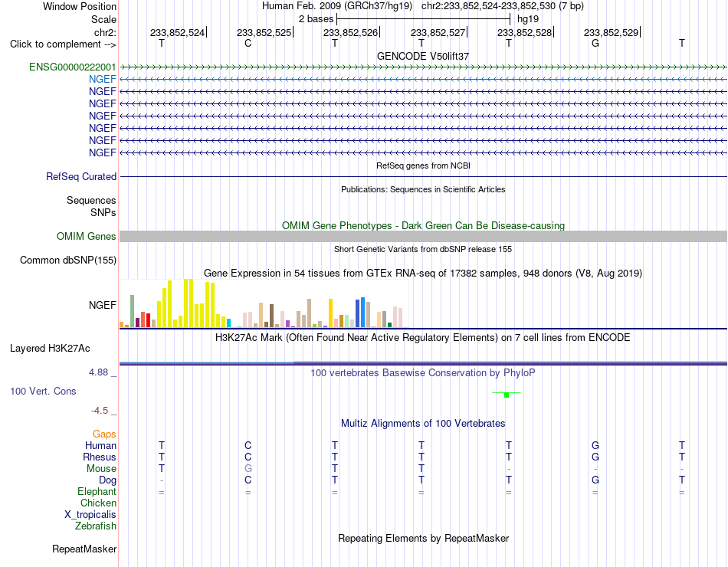The height and width of the screenshot is (567, 728).
Task: Open the ENSG00000222001 gene label
Action: click(73, 67)
